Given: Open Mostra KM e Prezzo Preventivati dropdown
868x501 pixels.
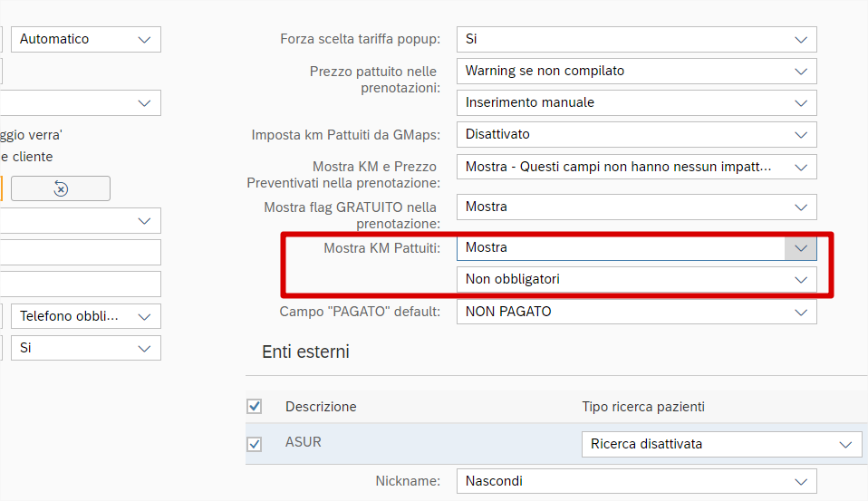Looking at the screenshot, I should pyautogui.click(x=800, y=167).
